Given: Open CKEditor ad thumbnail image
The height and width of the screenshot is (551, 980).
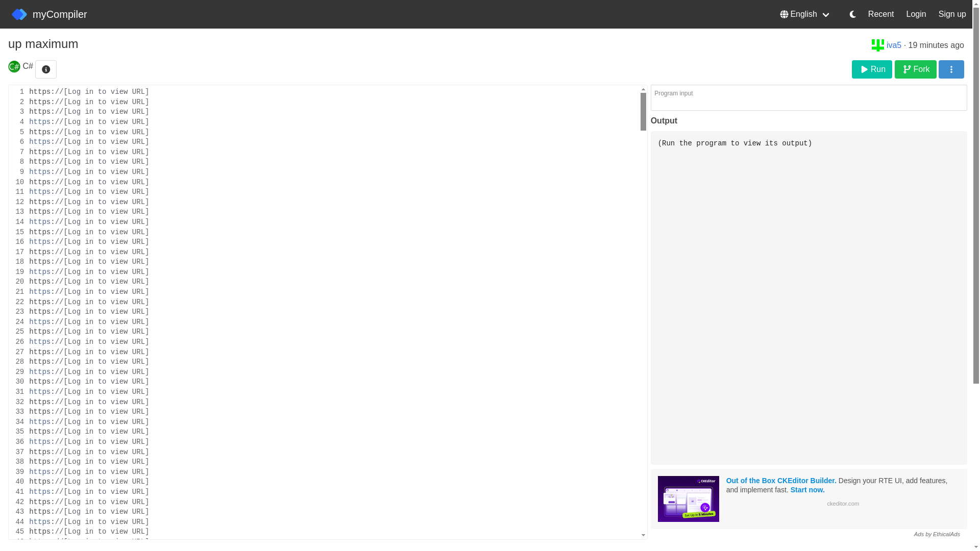Looking at the screenshot, I should pyautogui.click(x=688, y=499).
